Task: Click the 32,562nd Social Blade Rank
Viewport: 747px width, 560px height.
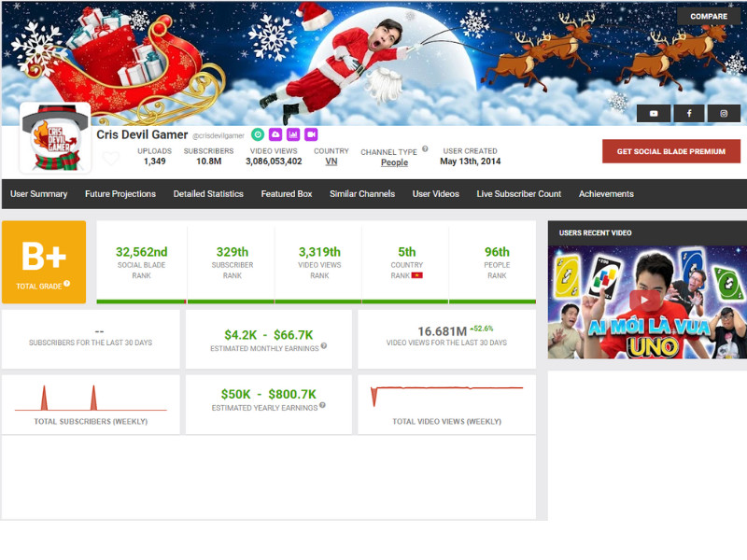Action: pos(142,252)
